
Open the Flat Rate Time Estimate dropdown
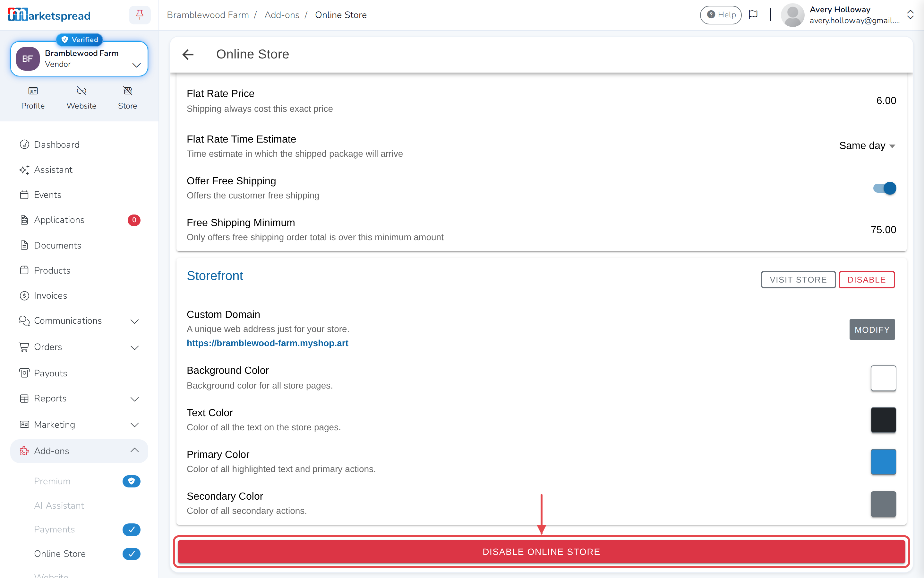(867, 146)
